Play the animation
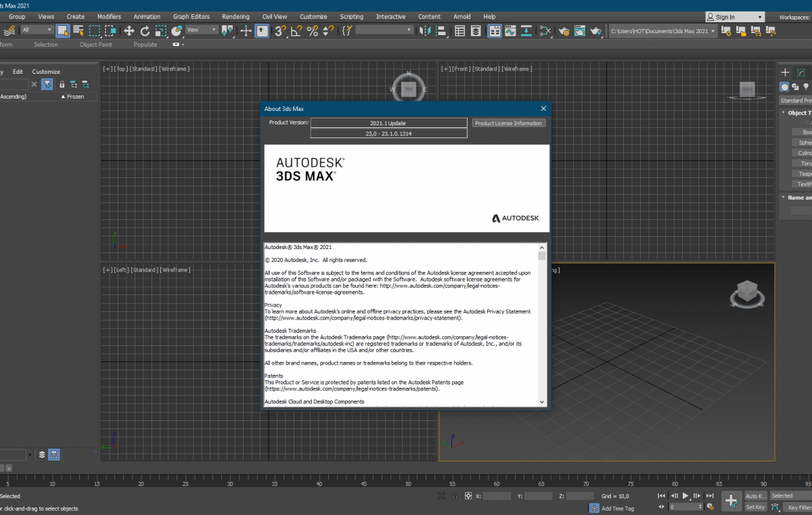The image size is (812, 515). (685, 496)
